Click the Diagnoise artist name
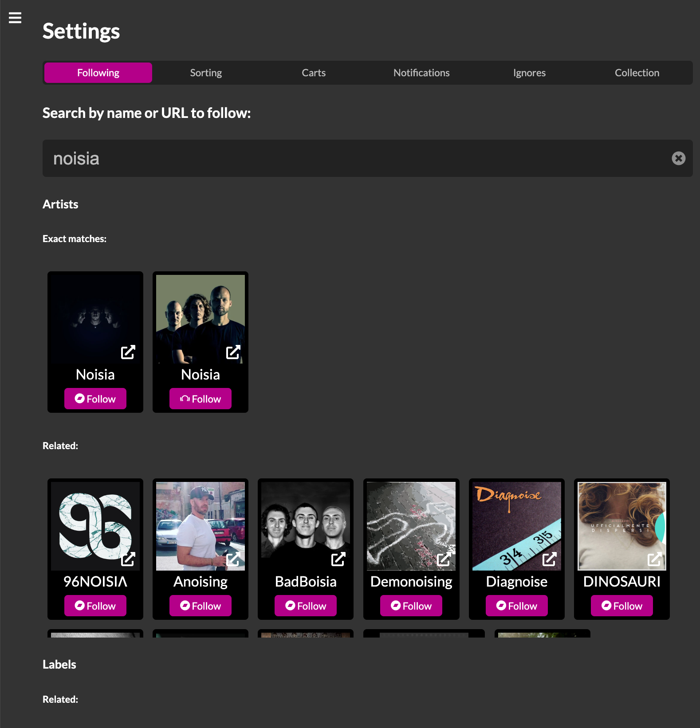This screenshot has height=728, width=700. pos(517,582)
